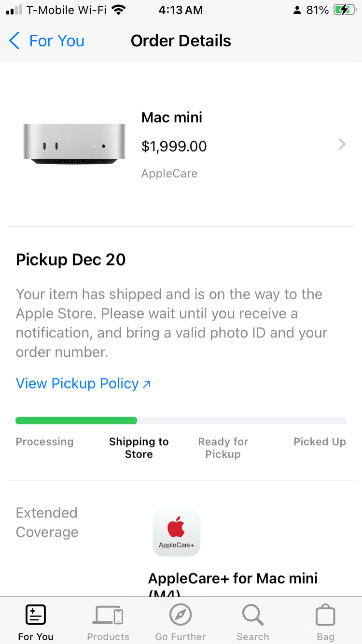This screenshot has height=644, width=362.
Task: Go back via For You label
Action: pos(56,41)
